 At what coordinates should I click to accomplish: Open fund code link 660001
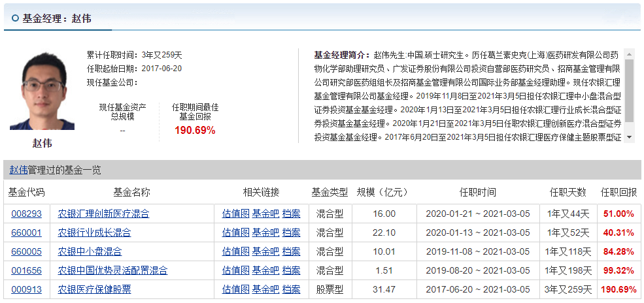pyautogui.click(x=26, y=232)
